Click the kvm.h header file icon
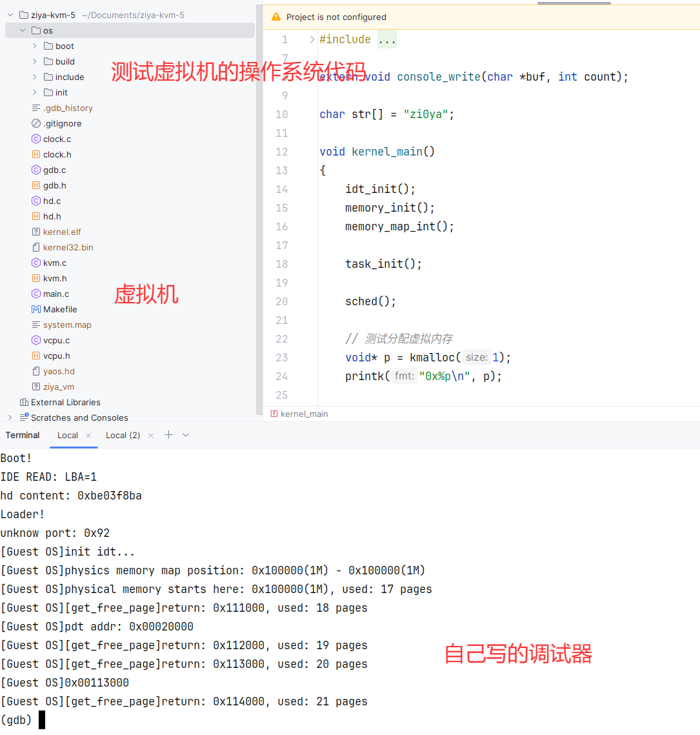The width and height of the screenshot is (700, 735). pos(36,278)
